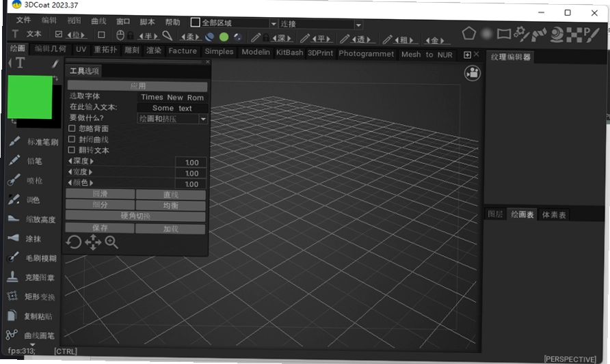Open the 窗口 menu
The height and width of the screenshot is (364, 610).
pyautogui.click(x=123, y=21)
